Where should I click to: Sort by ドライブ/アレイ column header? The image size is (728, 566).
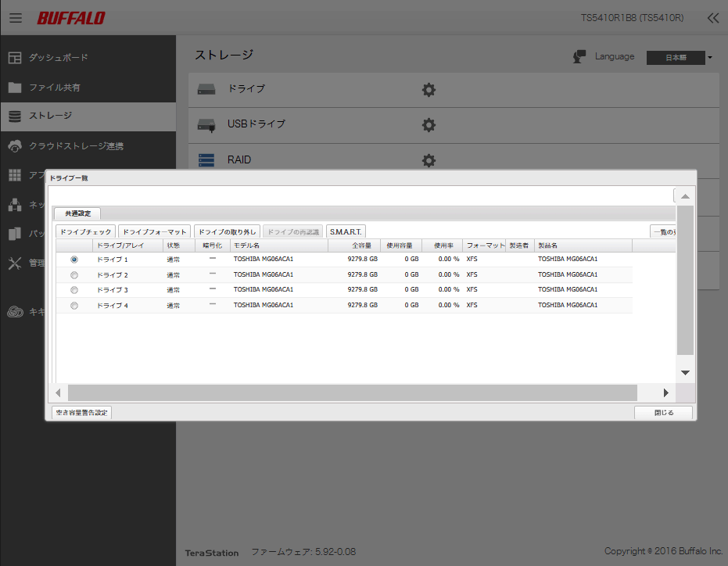(127, 245)
